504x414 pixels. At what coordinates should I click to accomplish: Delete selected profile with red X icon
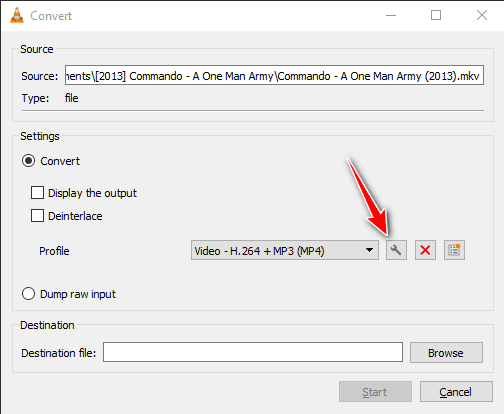(x=425, y=250)
